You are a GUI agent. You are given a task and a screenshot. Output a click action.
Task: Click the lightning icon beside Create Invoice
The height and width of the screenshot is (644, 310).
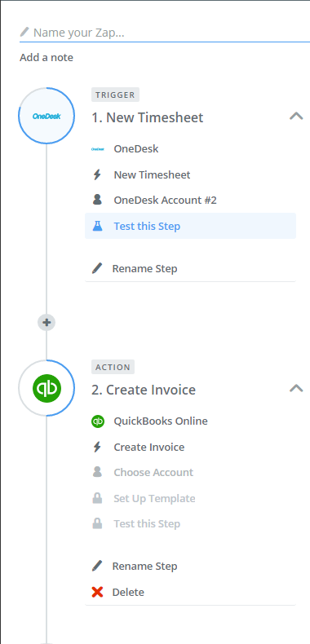click(x=97, y=448)
